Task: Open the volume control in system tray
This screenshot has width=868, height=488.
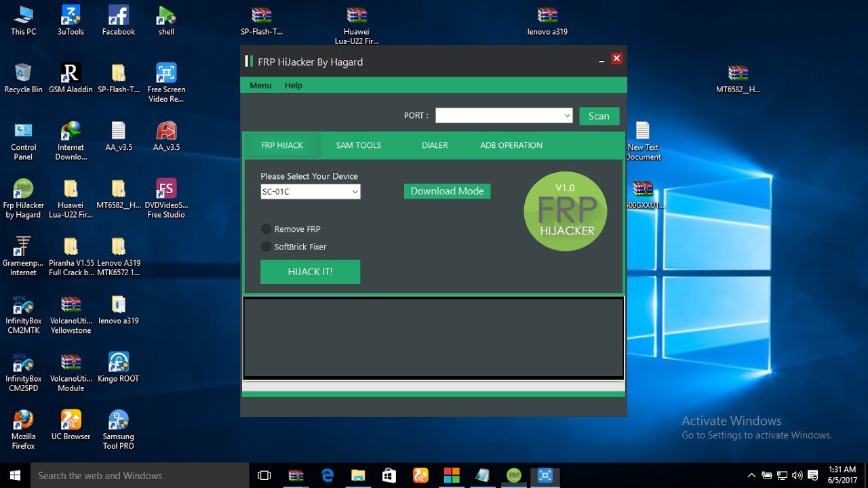Action: [x=797, y=475]
